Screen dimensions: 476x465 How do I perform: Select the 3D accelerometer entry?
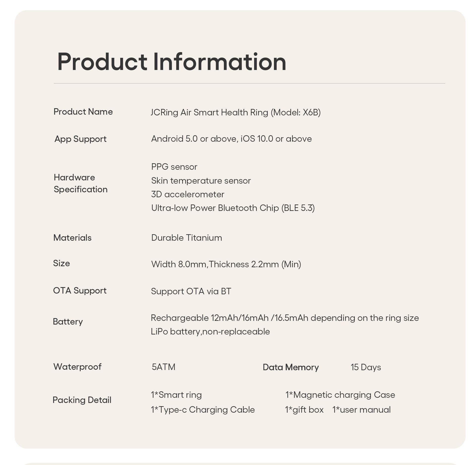click(187, 194)
